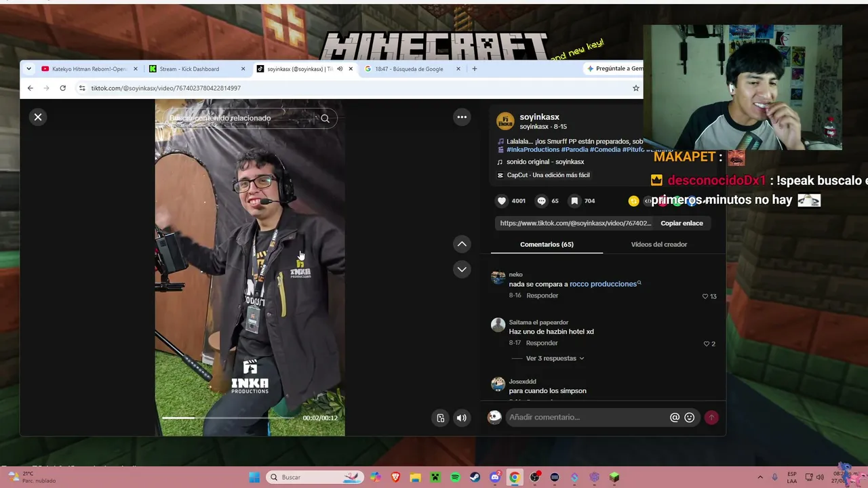Open File Explorer from taskbar

(415, 477)
